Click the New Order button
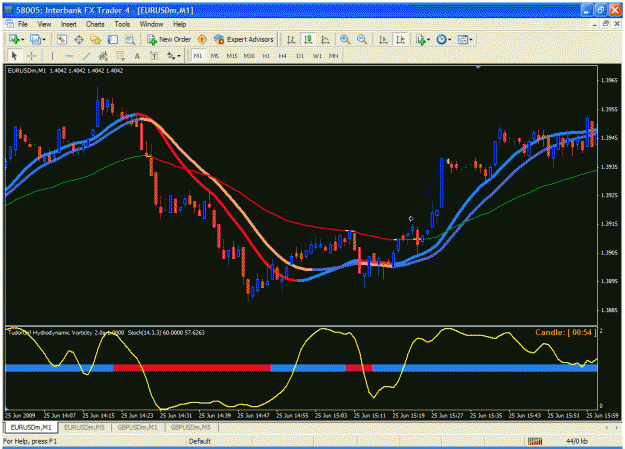Viewport: 625px width, 449px height. (169, 39)
